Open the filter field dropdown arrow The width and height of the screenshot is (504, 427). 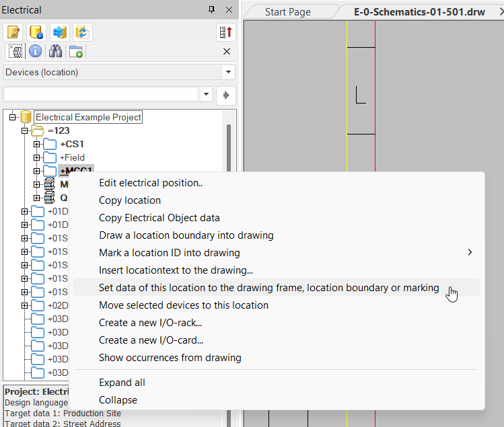206,94
